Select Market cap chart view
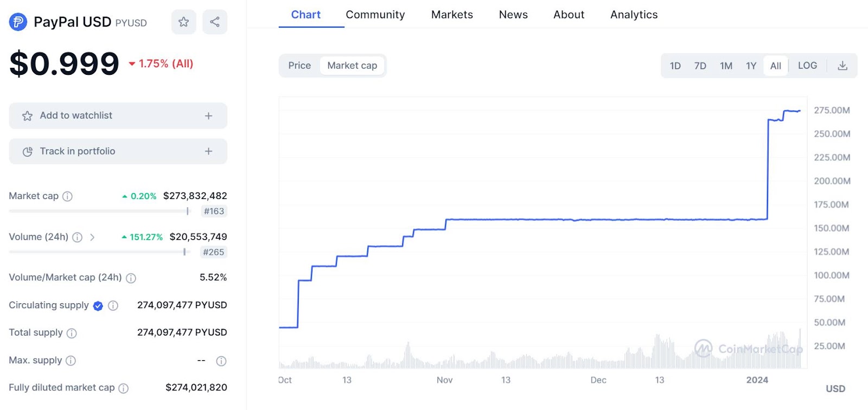This screenshot has width=868, height=410. tap(352, 66)
